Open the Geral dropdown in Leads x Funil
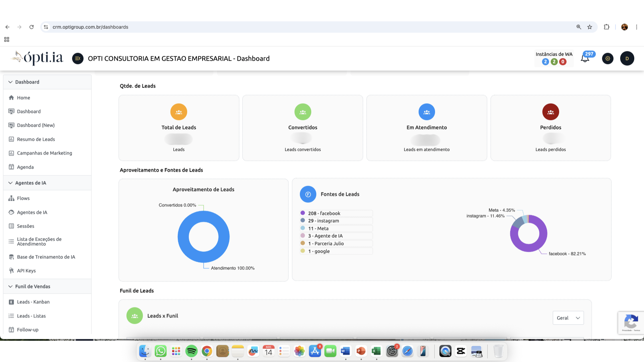 pyautogui.click(x=568, y=318)
